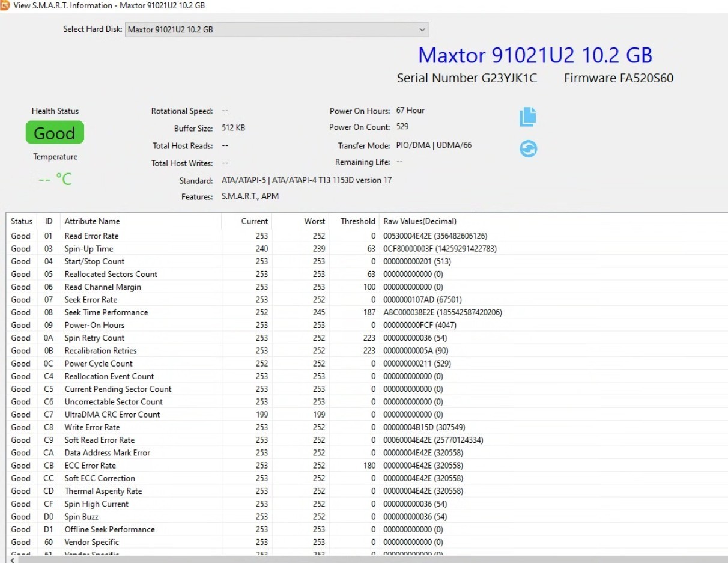Click raw value 0000000107AD (67501)
Image resolution: width=728 pixels, height=563 pixels.
pyautogui.click(x=422, y=300)
